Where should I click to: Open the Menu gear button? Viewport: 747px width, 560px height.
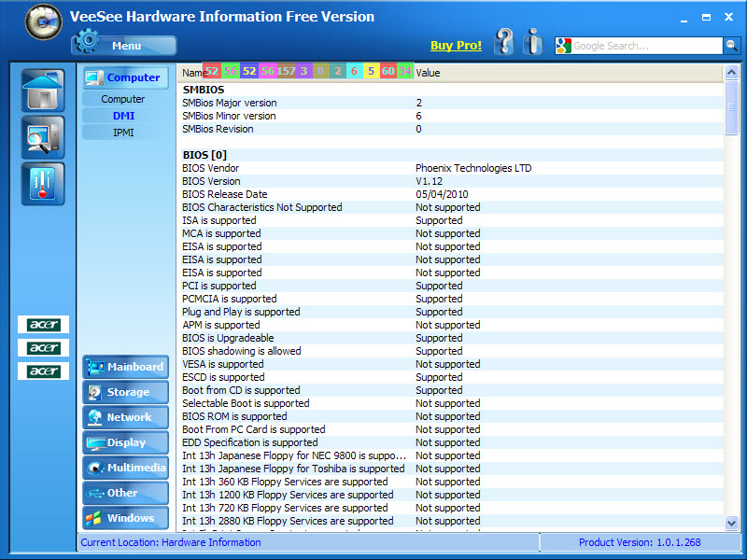tap(124, 44)
